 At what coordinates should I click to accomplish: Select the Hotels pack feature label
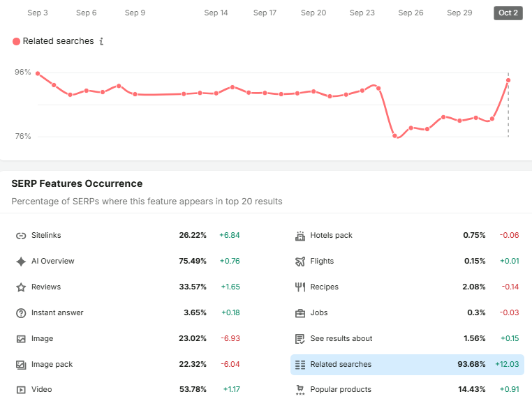tap(331, 235)
